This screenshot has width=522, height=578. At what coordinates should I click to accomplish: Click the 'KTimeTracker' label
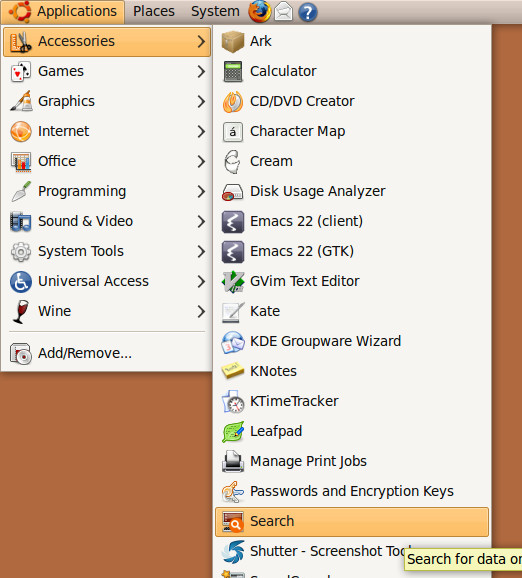(x=294, y=401)
